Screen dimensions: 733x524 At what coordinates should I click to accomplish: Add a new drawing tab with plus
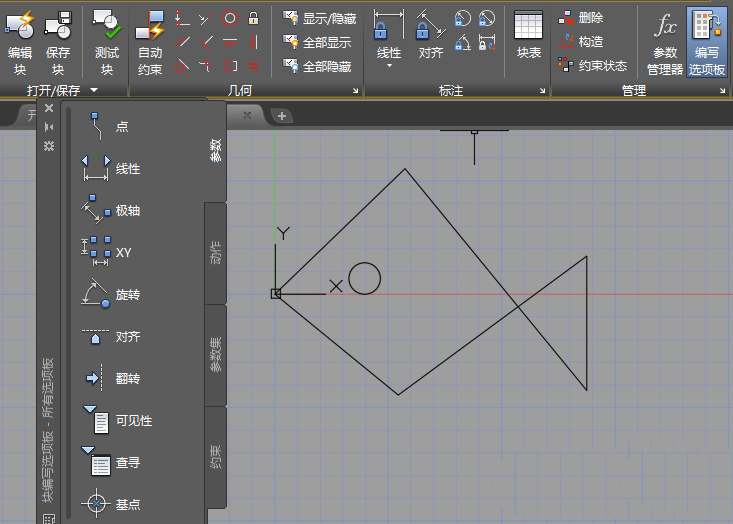282,116
